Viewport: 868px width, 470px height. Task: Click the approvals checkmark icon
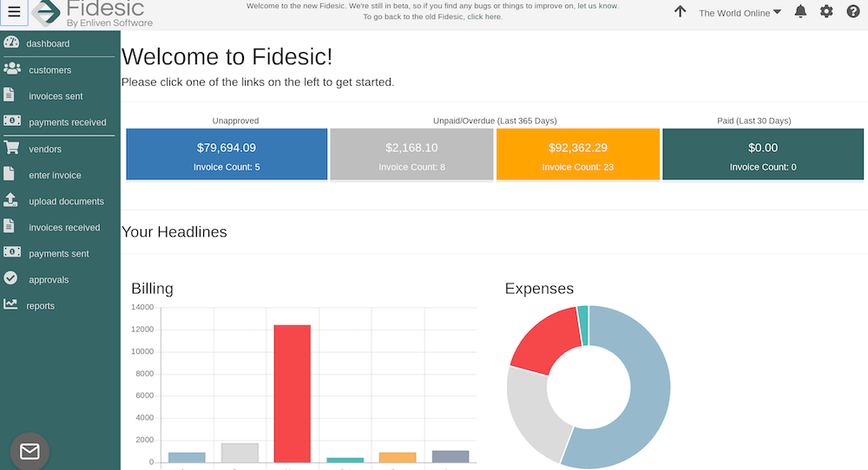[10, 279]
